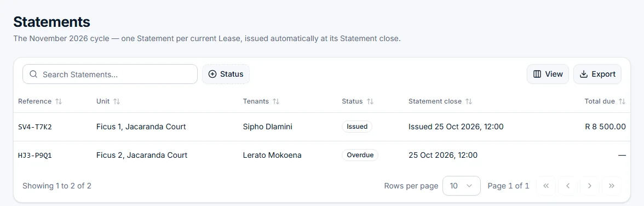644x206 pixels.
Task: Open the View columns menu
Action: 548,74
